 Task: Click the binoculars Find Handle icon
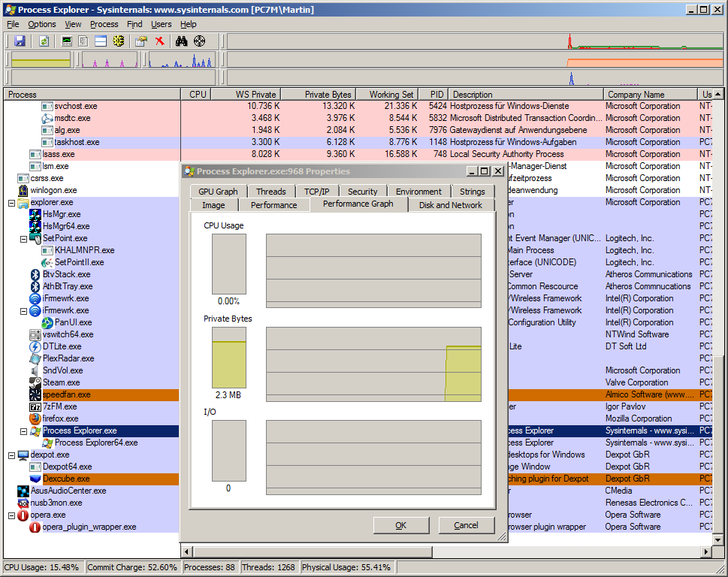tap(182, 41)
